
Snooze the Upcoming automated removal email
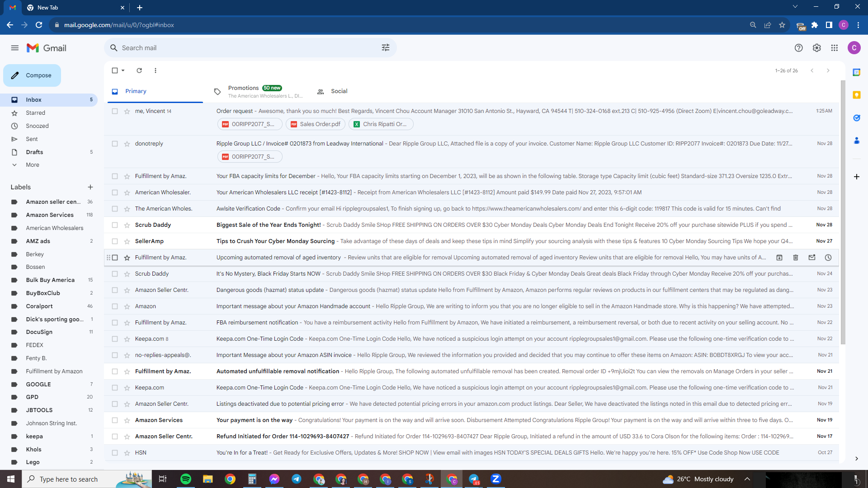click(x=828, y=258)
